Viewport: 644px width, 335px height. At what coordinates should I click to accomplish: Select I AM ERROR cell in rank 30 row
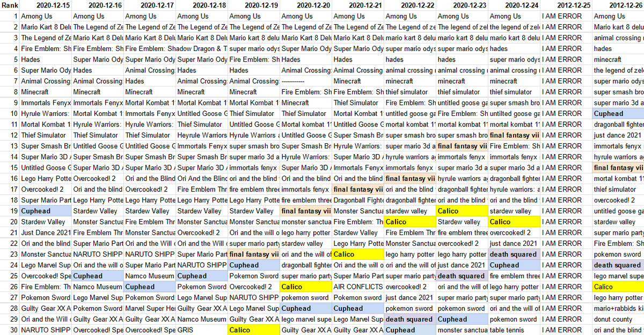pyautogui.click(x=566, y=330)
